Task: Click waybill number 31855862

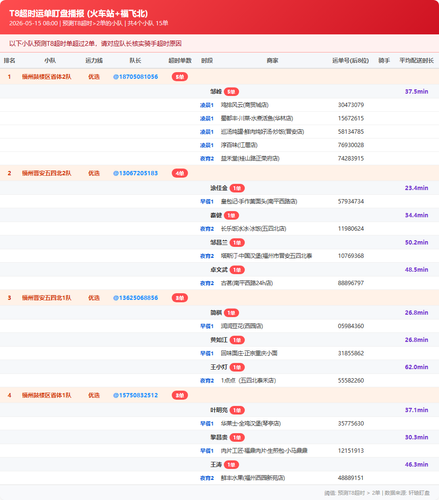Action: click(351, 353)
